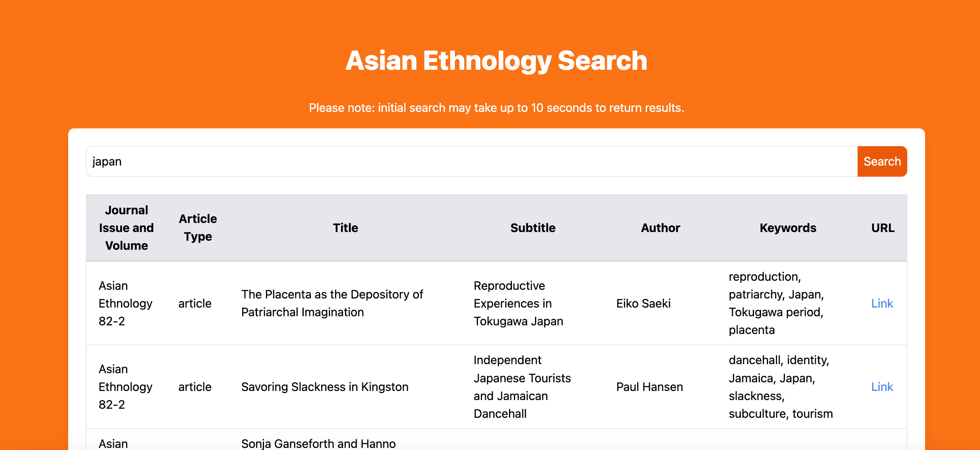Screen dimensions: 980x450
Task: Click the author name 'Paul Hansen'
Action: 649,387
